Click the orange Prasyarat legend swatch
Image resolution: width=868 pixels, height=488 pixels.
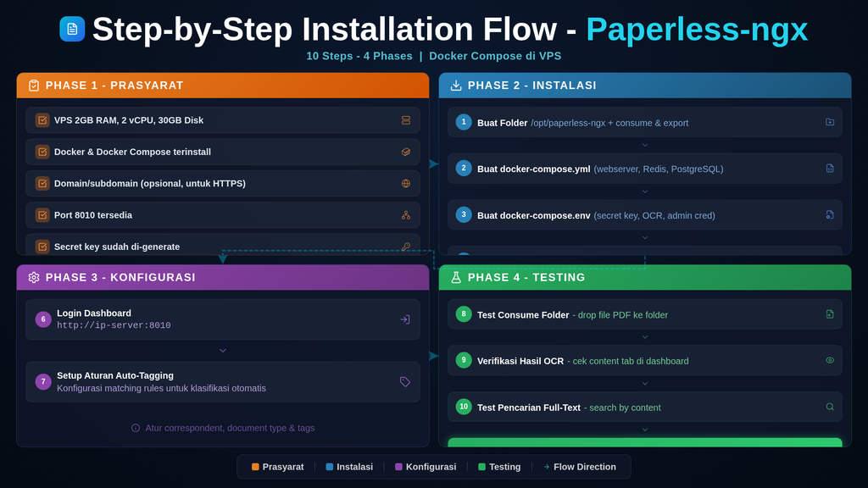(255, 467)
